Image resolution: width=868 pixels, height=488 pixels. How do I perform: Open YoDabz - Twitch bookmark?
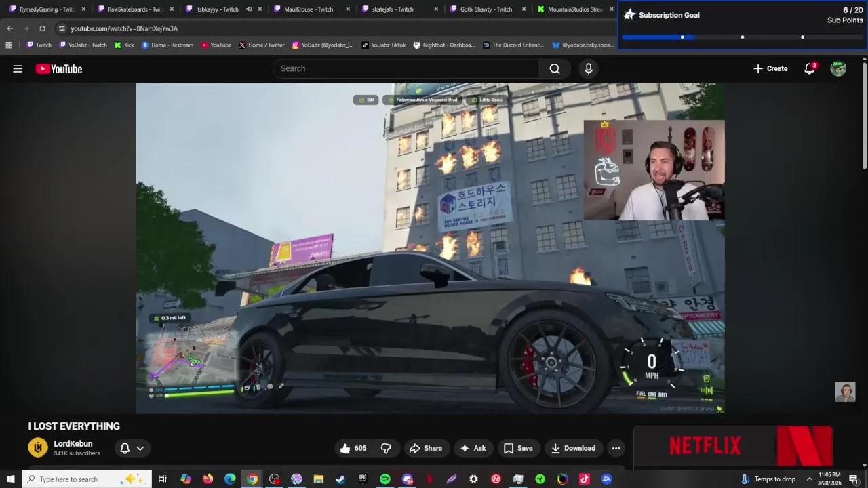83,45
